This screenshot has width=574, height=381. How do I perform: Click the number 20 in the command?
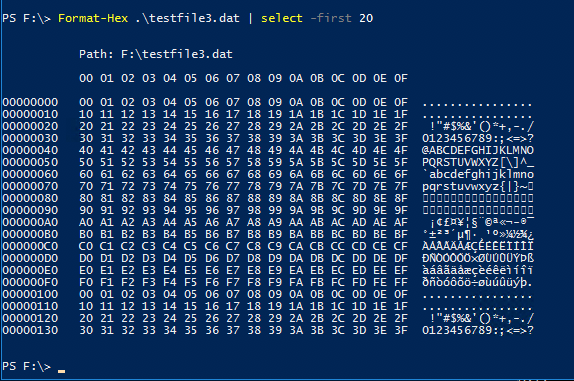click(366, 18)
